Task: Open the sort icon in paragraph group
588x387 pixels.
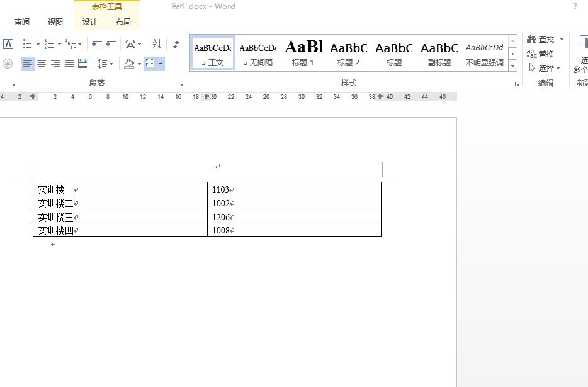Action: pyautogui.click(x=155, y=44)
